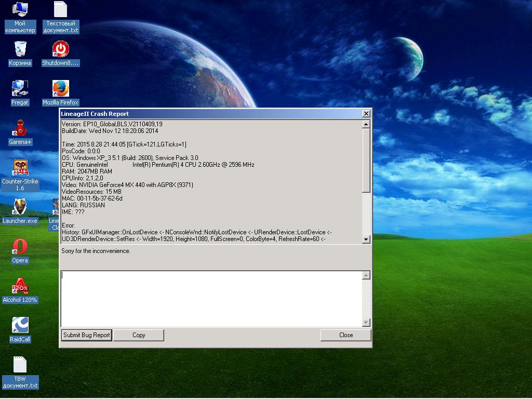The height and width of the screenshot is (399, 532).
Task: Click the crash log scroll-down arrow
Action: [366, 239]
